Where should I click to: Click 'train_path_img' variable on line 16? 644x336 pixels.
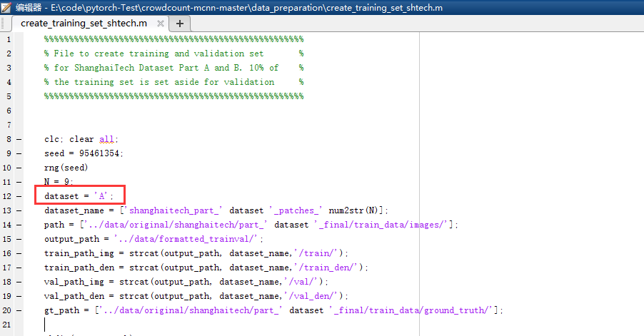(x=79, y=253)
